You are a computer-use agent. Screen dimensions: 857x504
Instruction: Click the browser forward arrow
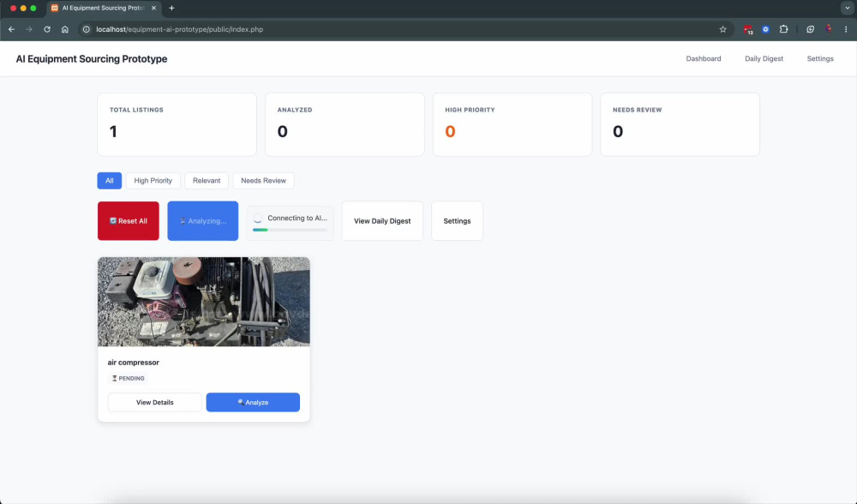click(x=29, y=29)
